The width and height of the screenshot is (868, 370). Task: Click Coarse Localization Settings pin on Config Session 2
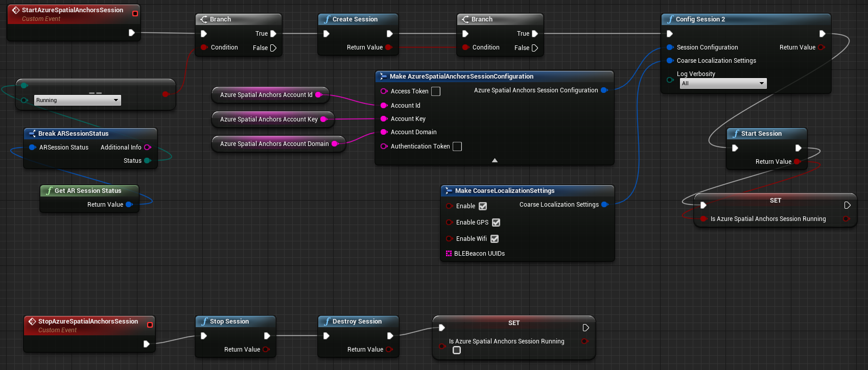point(670,61)
